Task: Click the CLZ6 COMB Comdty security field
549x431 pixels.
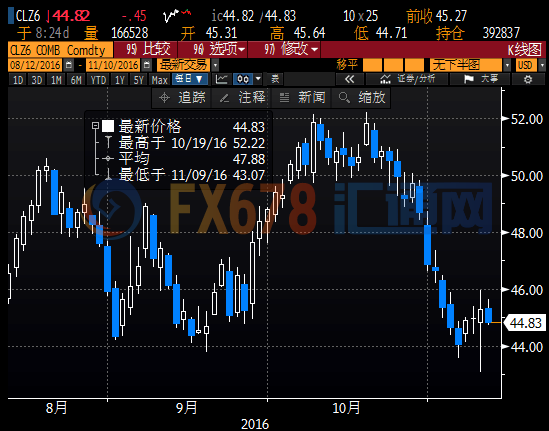Action: [60, 50]
